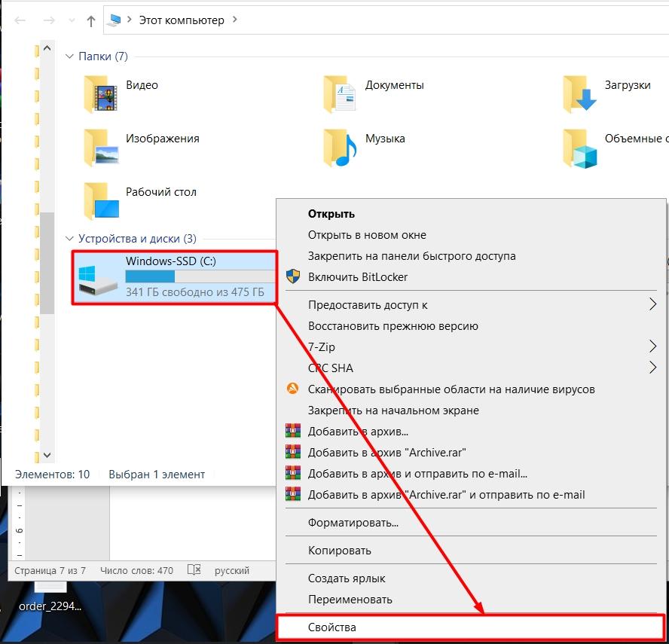The height and width of the screenshot is (644, 669).
Task: Expand the 7-Zip submenu arrow
Action: [652, 346]
